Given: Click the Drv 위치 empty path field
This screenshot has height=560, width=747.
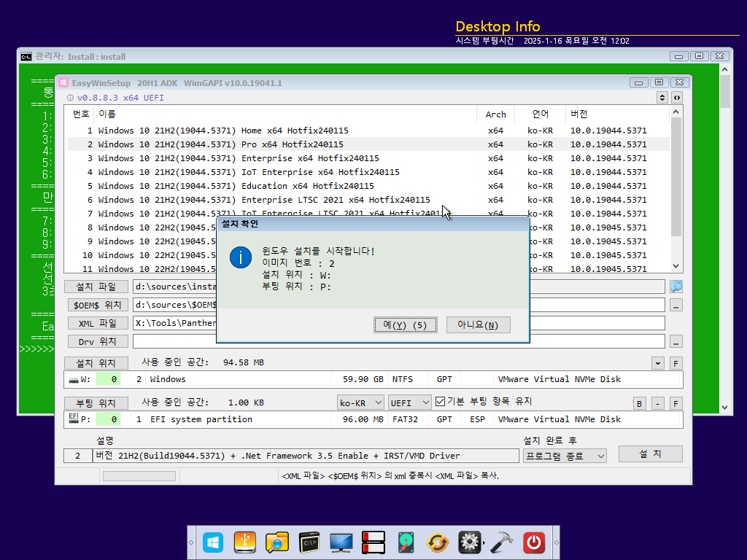Looking at the screenshot, I should (x=399, y=341).
